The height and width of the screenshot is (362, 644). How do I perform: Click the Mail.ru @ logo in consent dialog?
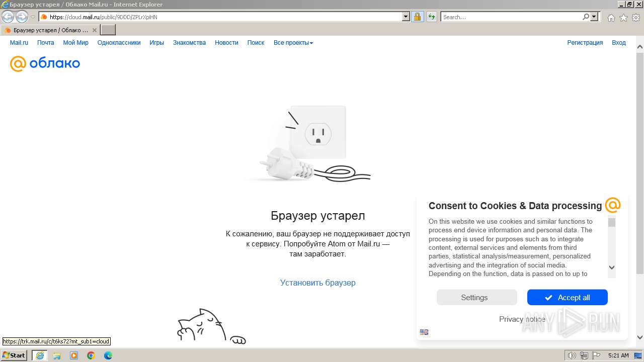[x=612, y=205]
